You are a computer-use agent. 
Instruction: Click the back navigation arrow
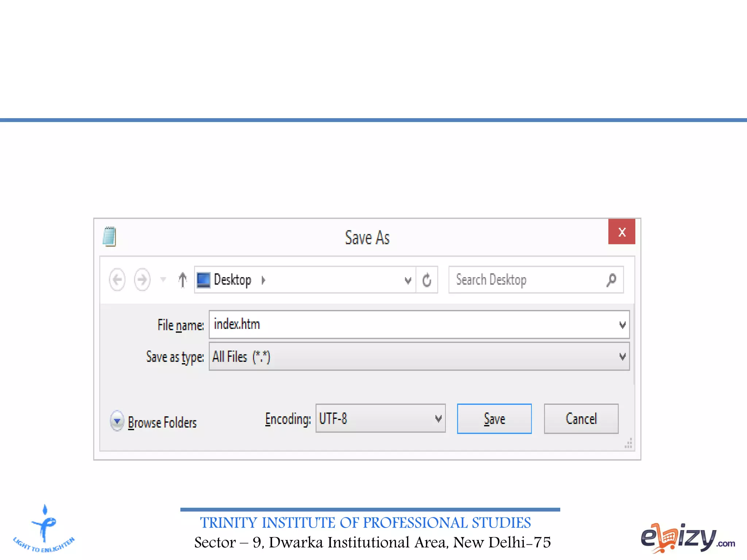[117, 280]
